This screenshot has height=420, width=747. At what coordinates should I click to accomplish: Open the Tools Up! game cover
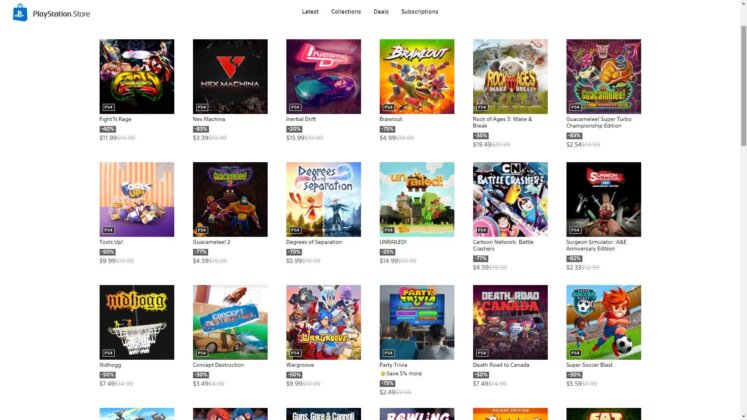pyautogui.click(x=137, y=199)
